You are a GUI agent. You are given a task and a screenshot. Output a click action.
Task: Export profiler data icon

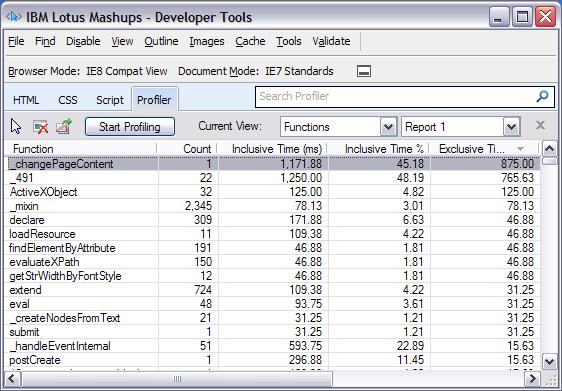point(64,127)
